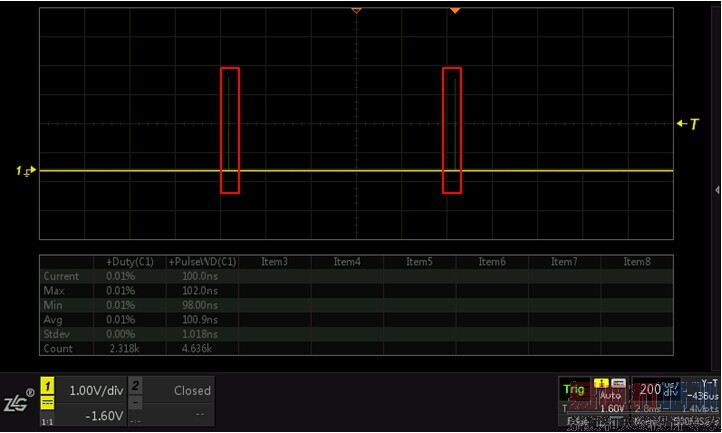This screenshot has height=433, width=722.
Task: Select the Item4 measurement column header
Action: (347, 262)
